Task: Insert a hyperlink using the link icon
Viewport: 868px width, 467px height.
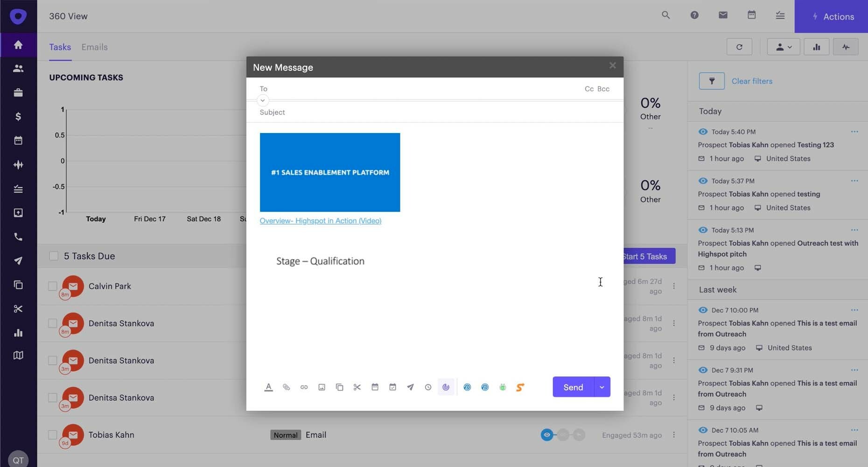Action: coord(304,387)
